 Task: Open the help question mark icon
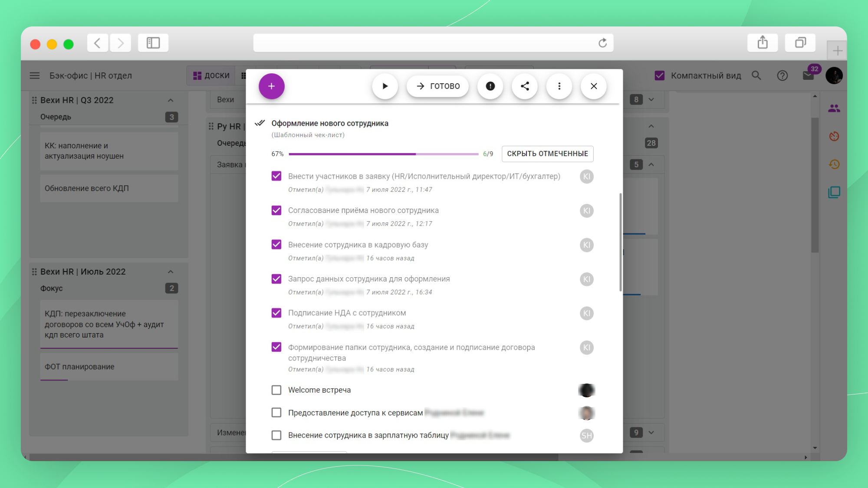pos(782,76)
